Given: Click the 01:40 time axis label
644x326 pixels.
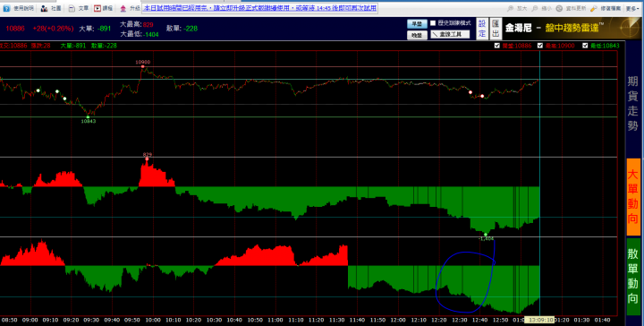Looking at the screenshot, I should [602, 320].
